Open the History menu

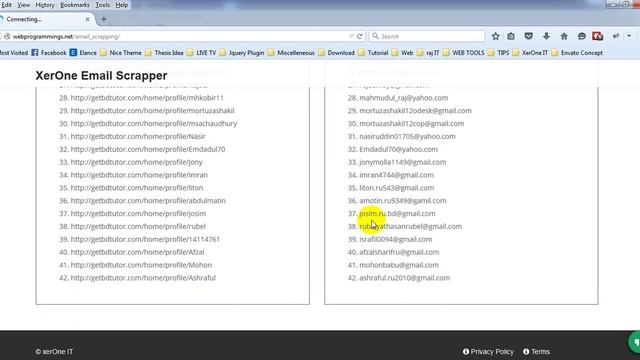[45, 5]
